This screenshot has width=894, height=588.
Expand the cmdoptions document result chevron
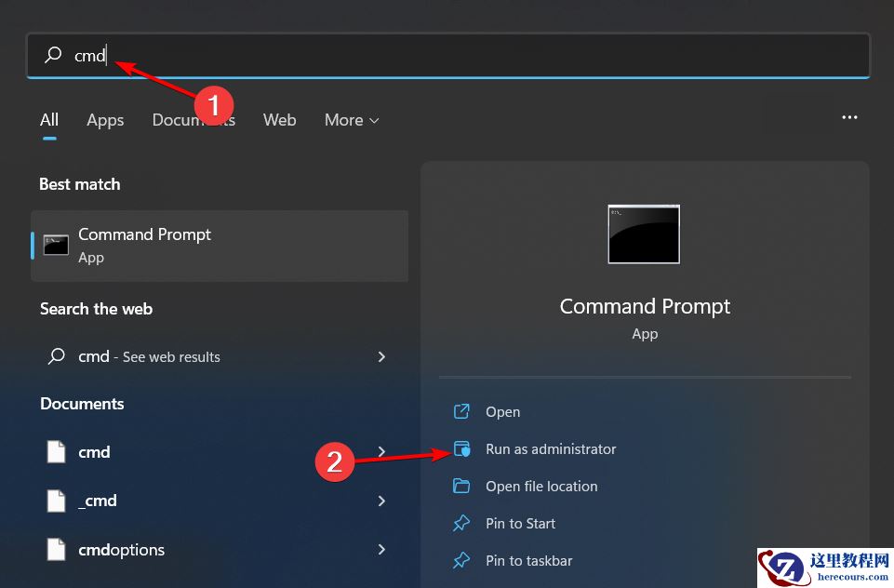coord(381,549)
